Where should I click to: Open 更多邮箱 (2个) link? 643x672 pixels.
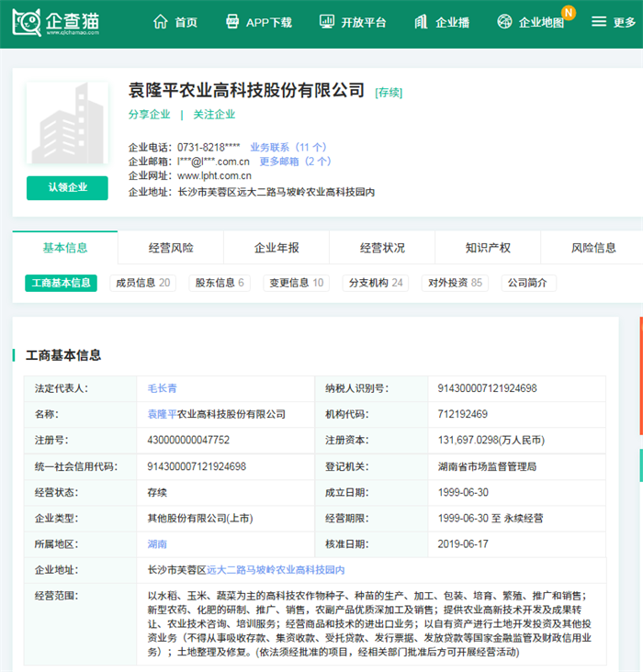coord(295,162)
